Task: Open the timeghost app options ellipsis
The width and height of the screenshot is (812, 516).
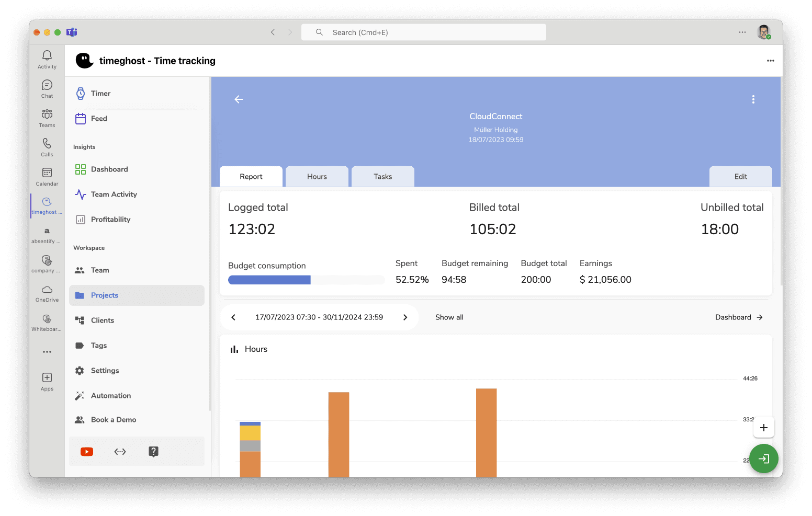Action: 770,61
